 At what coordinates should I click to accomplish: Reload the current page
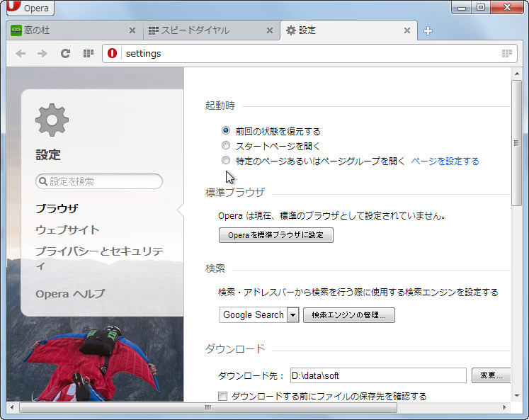click(x=65, y=53)
